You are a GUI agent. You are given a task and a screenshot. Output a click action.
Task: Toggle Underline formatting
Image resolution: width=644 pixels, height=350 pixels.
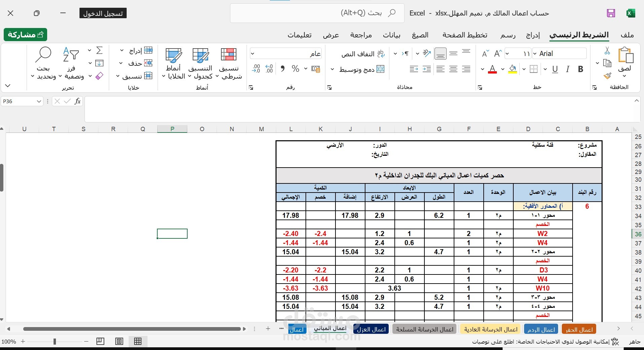pyautogui.click(x=555, y=69)
